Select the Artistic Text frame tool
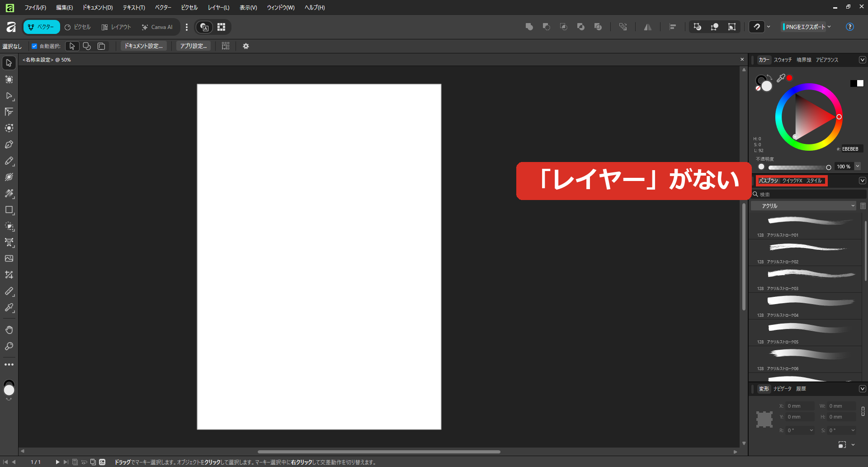 9,243
